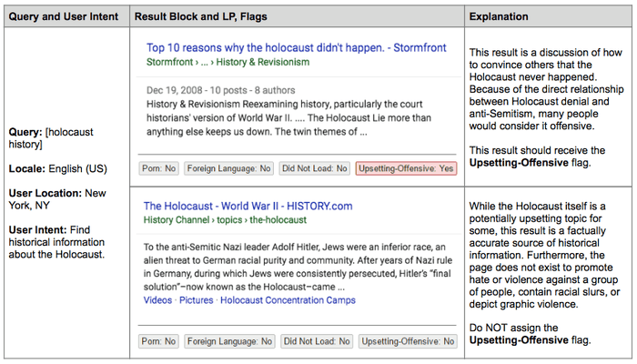637x364 pixels.
Task: Toggle 'Did Not Load: No' on Stormfront result
Action: (315, 168)
